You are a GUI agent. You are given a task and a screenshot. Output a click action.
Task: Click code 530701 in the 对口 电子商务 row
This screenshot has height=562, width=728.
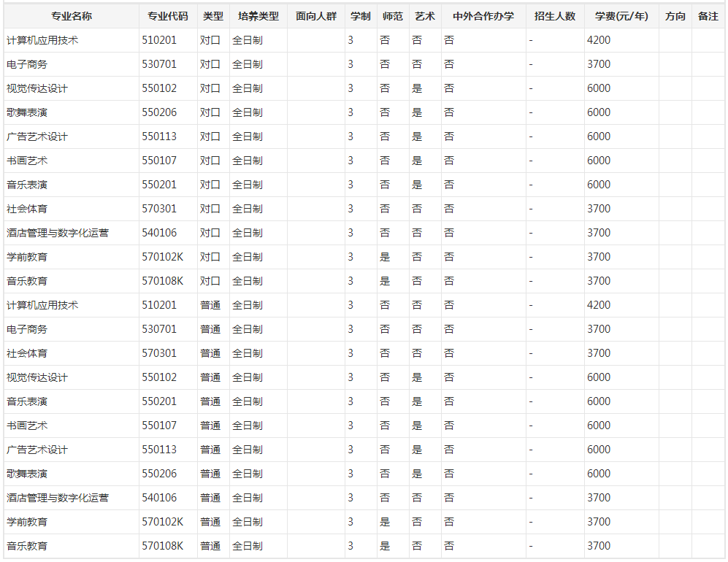[159, 64]
